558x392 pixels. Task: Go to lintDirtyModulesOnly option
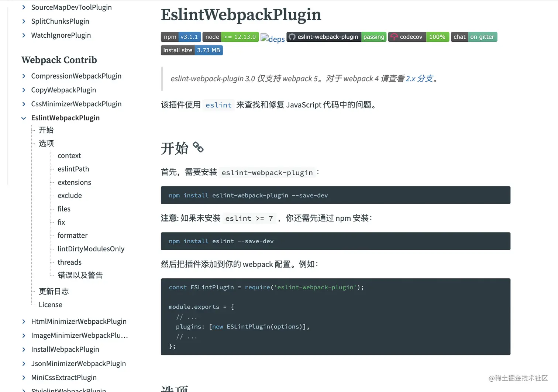pyautogui.click(x=91, y=249)
